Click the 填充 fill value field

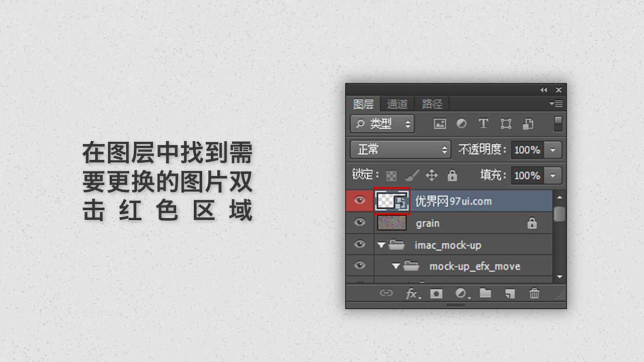[x=527, y=175]
